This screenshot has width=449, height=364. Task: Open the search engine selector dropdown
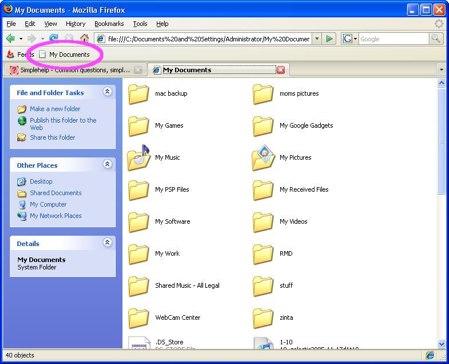pyautogui.click(x=349, y=39)
